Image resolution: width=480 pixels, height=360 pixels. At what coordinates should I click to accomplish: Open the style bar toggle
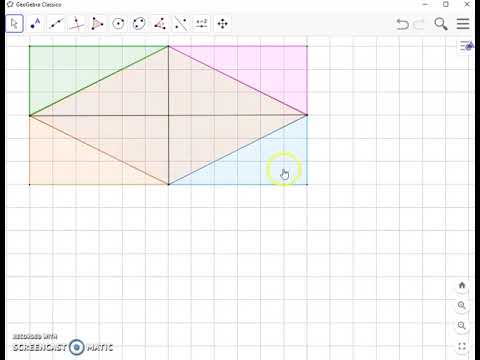coord(466,46)
